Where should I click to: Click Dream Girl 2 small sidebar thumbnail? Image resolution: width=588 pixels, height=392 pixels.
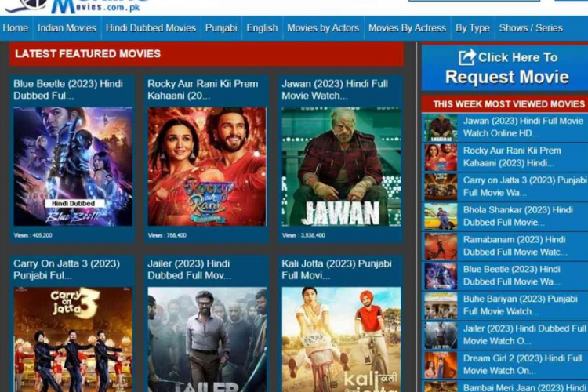[x=441, y=365]
